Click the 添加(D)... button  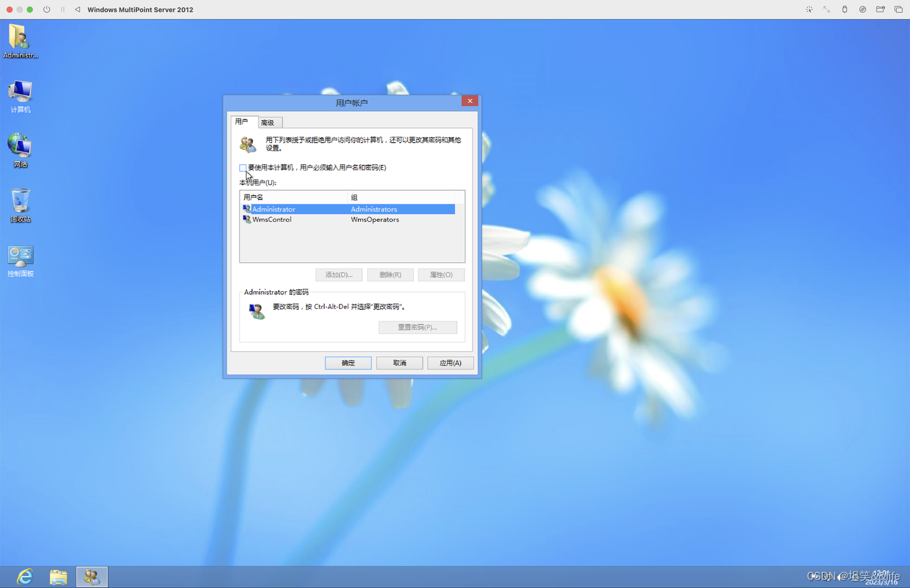click(339, 275)
